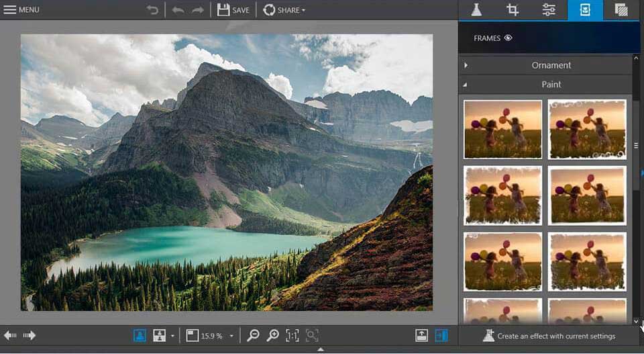Select the Crop tool tab
644x354 pixels.
(x=512, y=10)
